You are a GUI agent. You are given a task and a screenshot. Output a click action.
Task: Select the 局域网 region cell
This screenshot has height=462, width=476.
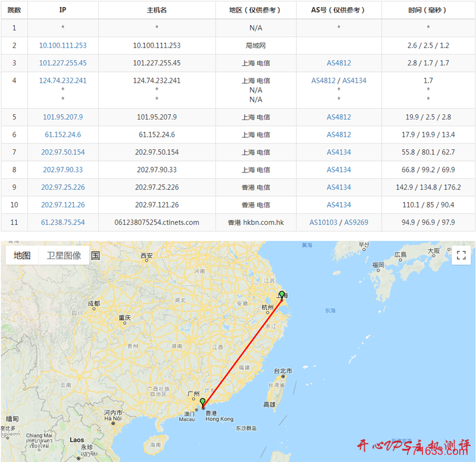[x=256, y=46]
